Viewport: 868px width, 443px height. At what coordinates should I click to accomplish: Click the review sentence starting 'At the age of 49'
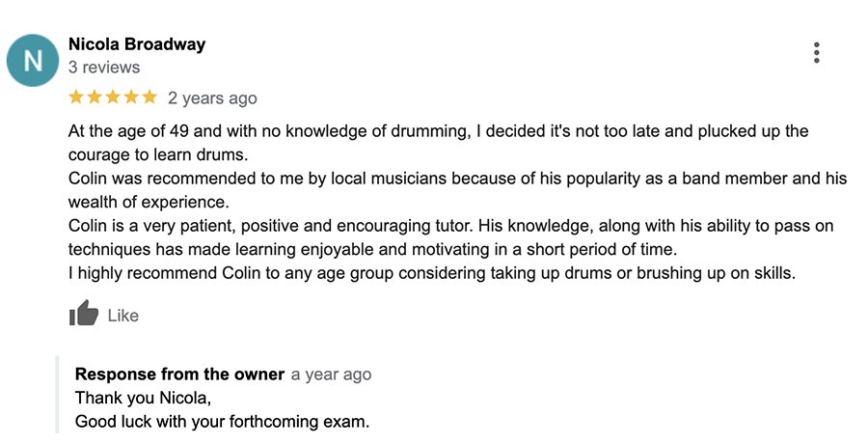coord(439,143)
